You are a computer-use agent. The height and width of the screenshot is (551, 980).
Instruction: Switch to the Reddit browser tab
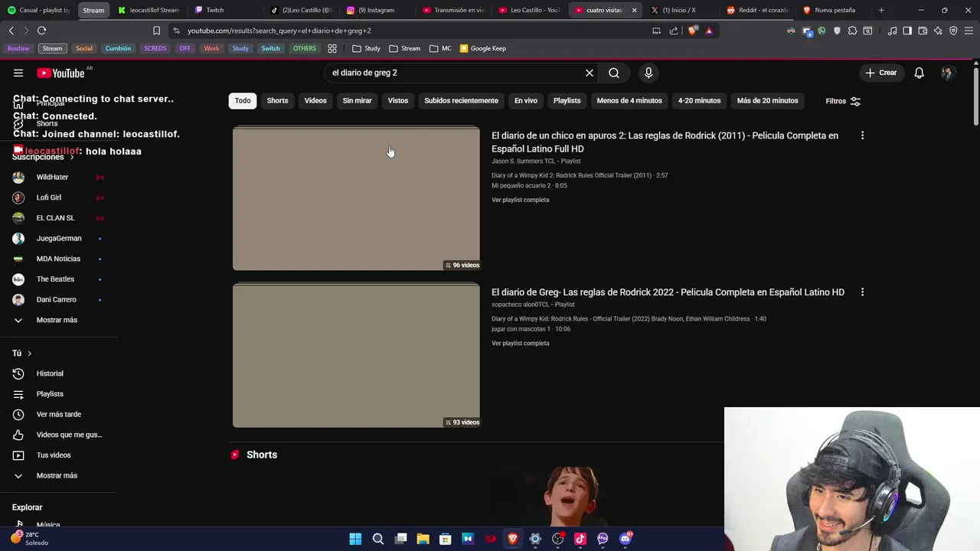[x=758, y=10]
